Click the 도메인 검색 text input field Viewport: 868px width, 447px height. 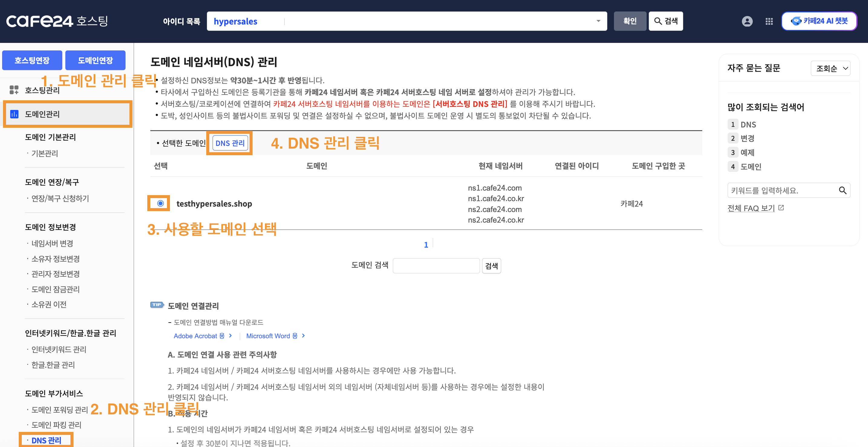[x=436, y=265]
